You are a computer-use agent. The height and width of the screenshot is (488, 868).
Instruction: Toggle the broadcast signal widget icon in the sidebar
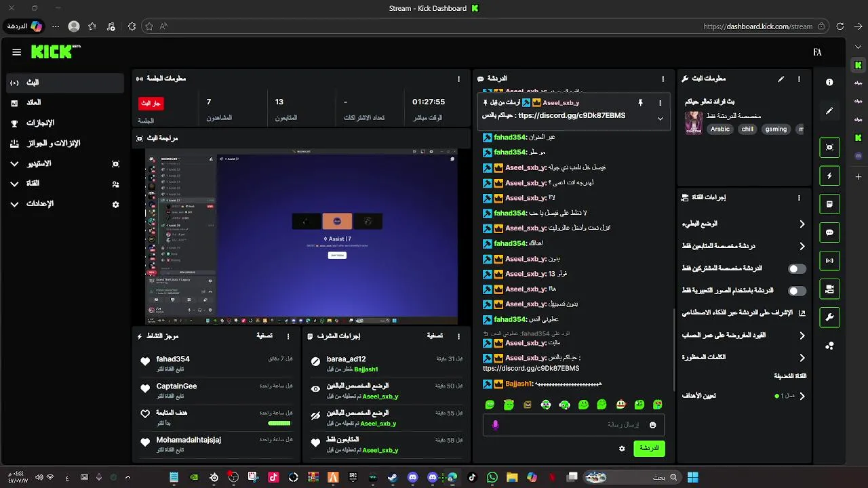[x=829, y=260]
